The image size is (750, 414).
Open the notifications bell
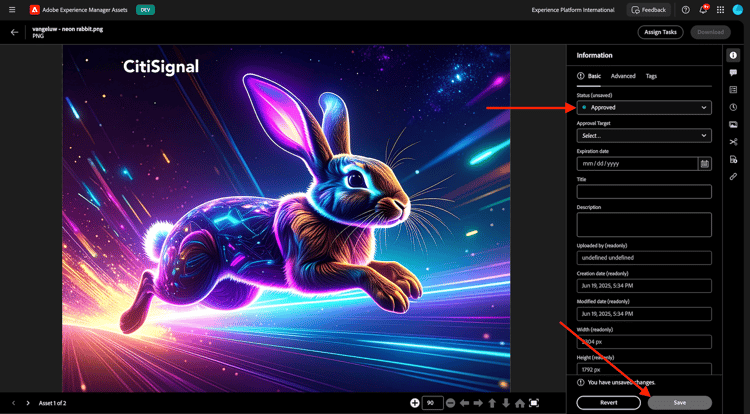tap(703, 9)
